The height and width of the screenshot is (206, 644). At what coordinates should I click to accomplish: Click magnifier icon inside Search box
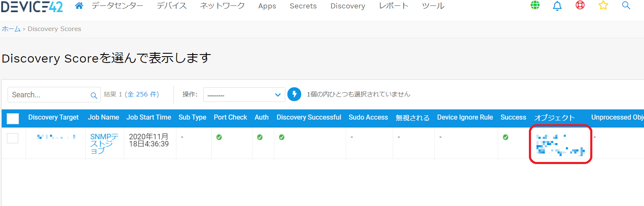tap(94, 95)
